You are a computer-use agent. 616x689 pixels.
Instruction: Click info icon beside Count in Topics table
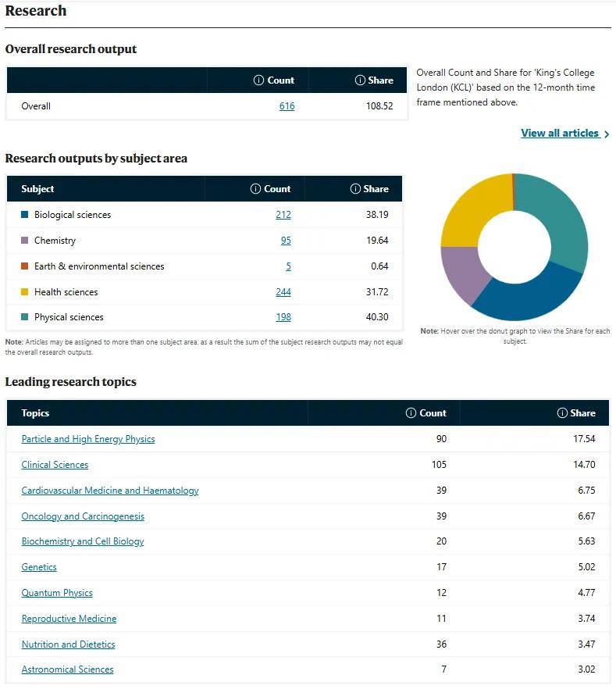coord(411,413)
